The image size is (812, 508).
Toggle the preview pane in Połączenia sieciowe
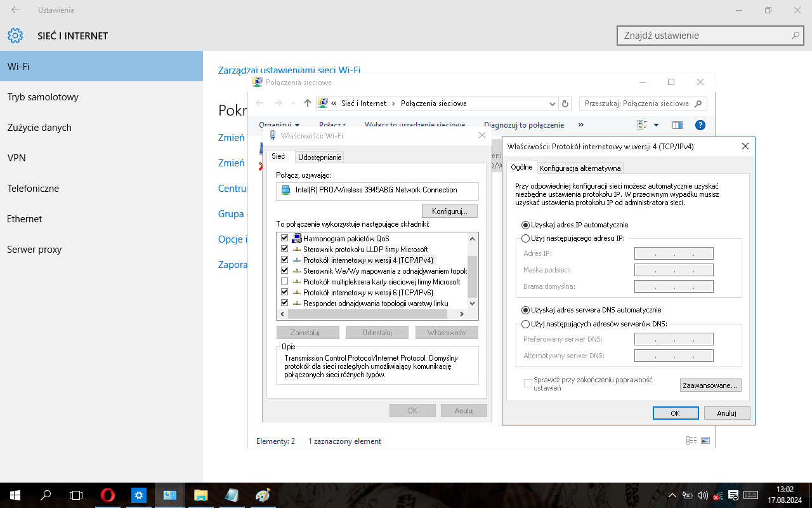coord(678,125)
